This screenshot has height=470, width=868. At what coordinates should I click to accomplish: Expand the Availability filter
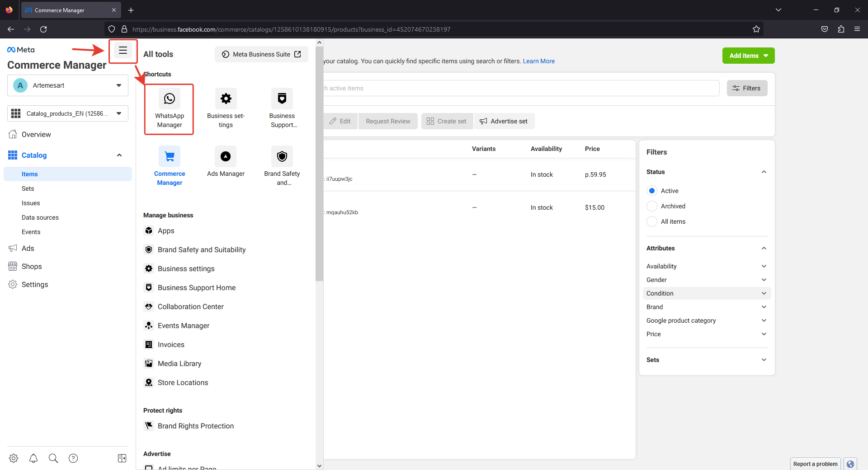pos(707,266)
